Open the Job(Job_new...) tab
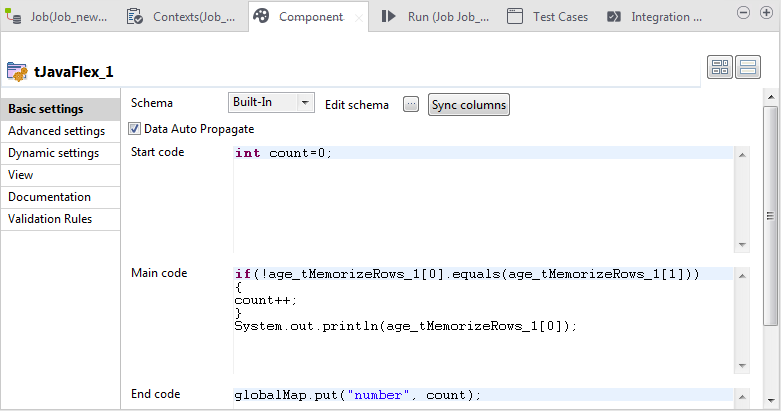The width and height of the screenshot is (781, 411). (68, 17)
